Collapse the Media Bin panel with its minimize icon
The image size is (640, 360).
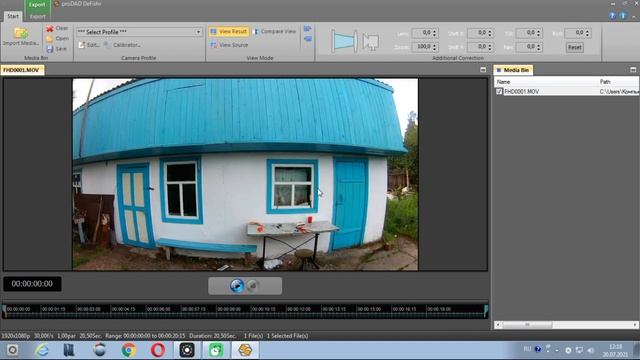(x=633, y=70)
